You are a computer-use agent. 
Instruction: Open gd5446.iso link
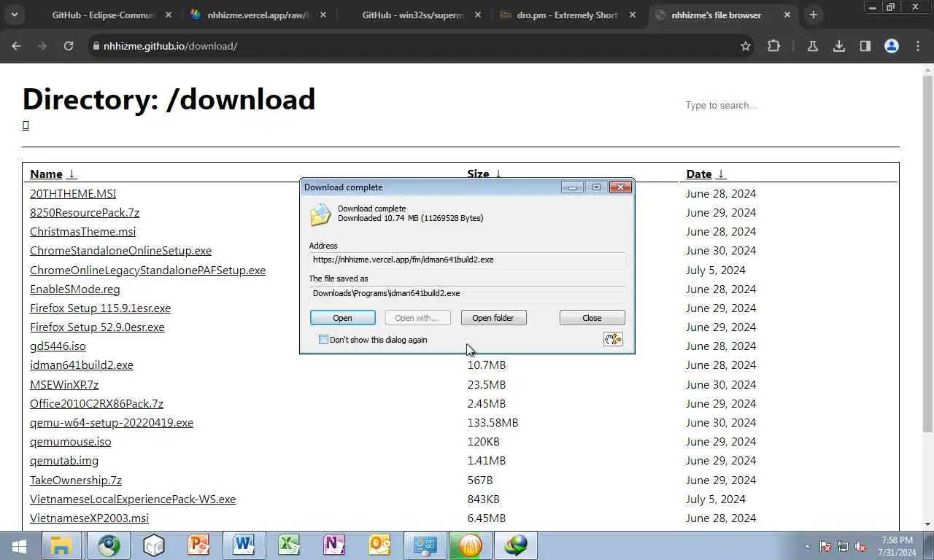pyautogui.click(x=58, y=346)
